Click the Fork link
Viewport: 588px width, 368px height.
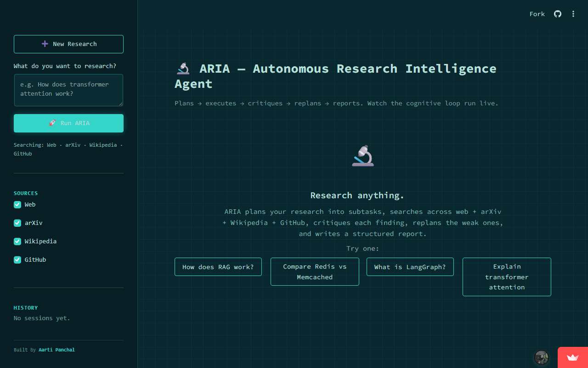[x=537, y=14]
